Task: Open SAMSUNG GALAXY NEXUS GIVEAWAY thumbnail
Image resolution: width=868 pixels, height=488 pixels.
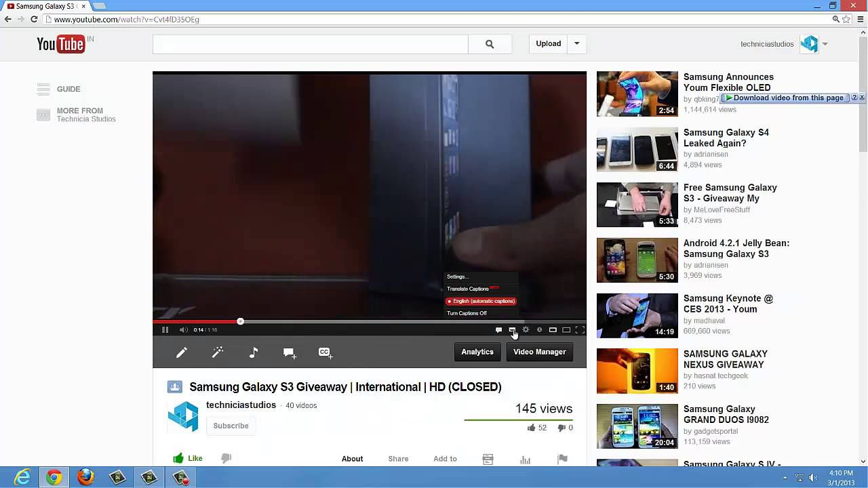Action: [637, 371]
